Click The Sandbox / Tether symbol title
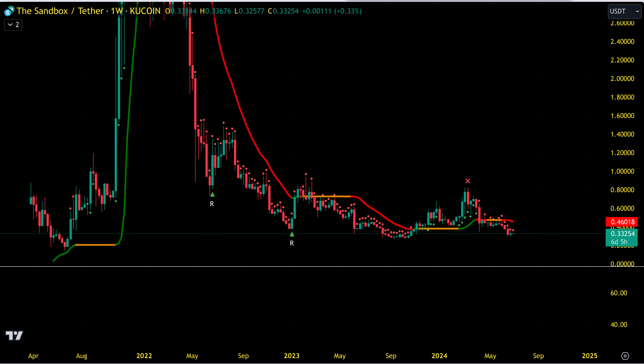Viewport: 644px width, 364px height. [61, 11]
